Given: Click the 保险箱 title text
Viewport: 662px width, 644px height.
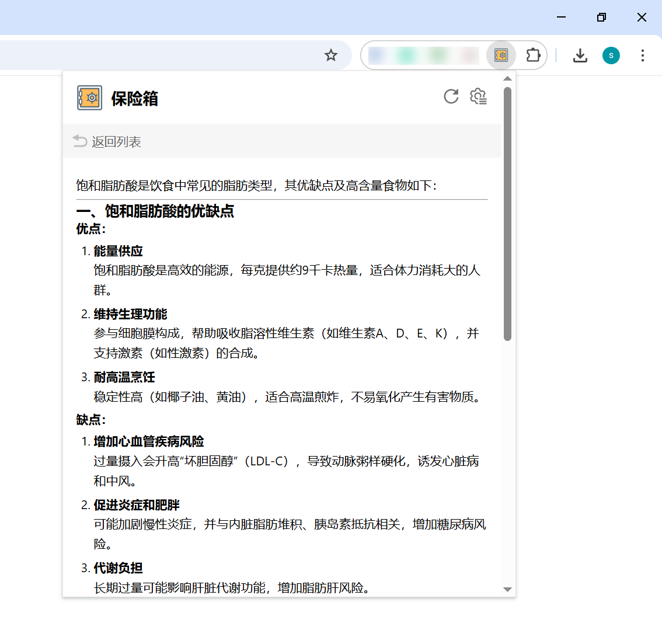Looking at the screenshot, I should [135, 99].
